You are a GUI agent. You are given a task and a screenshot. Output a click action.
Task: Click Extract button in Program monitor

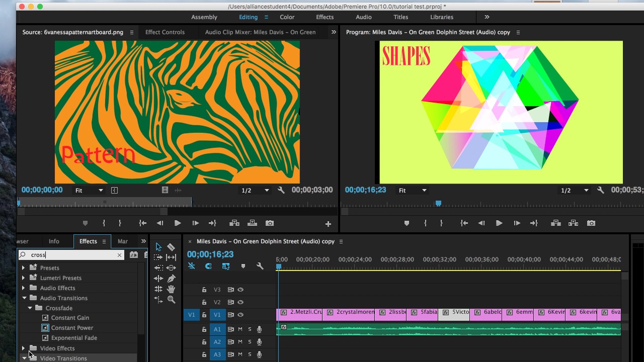click(573, 223)
